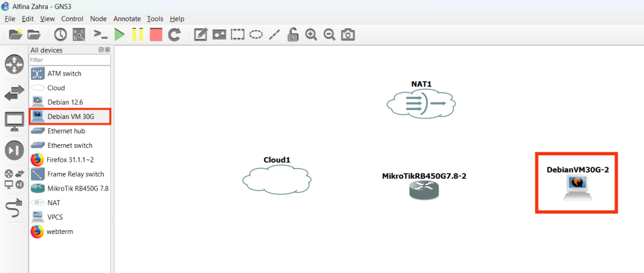Open the Manage snapshots clock icon
The height and width of the screenshot is (273, 644).
(x=60, y=35)
